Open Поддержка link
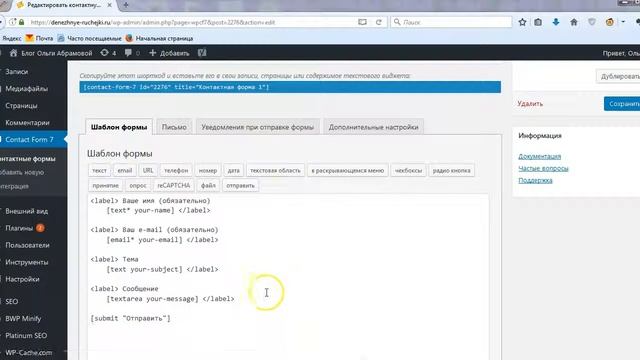This screenshot has width=640, height=360. pos(536,180)
